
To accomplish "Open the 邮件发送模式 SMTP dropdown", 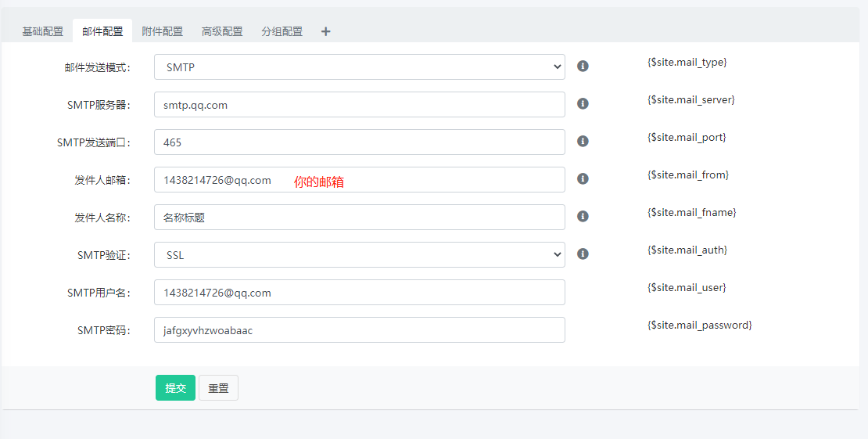I will [359, 67].
